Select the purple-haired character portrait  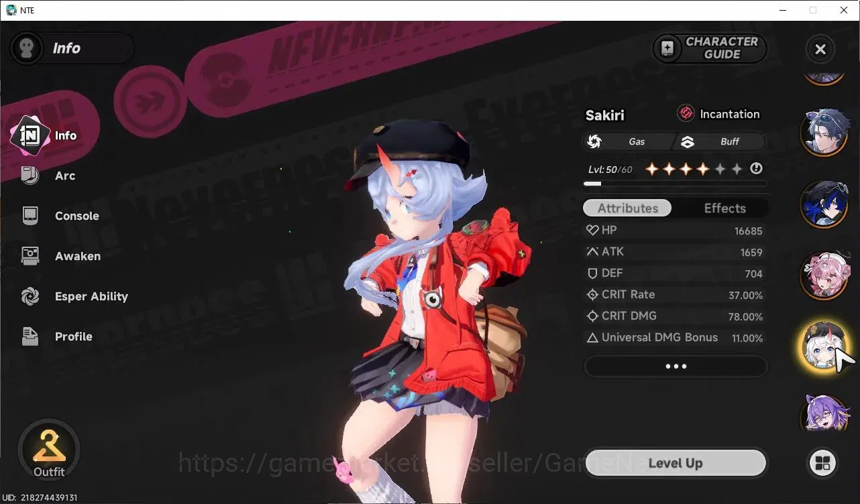(x=824, y=414)
